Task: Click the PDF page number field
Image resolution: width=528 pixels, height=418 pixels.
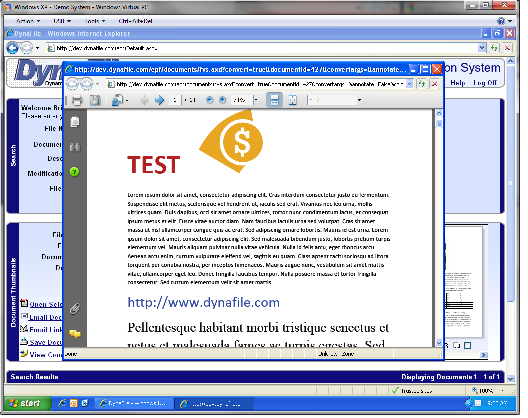Action: (175, 100)
